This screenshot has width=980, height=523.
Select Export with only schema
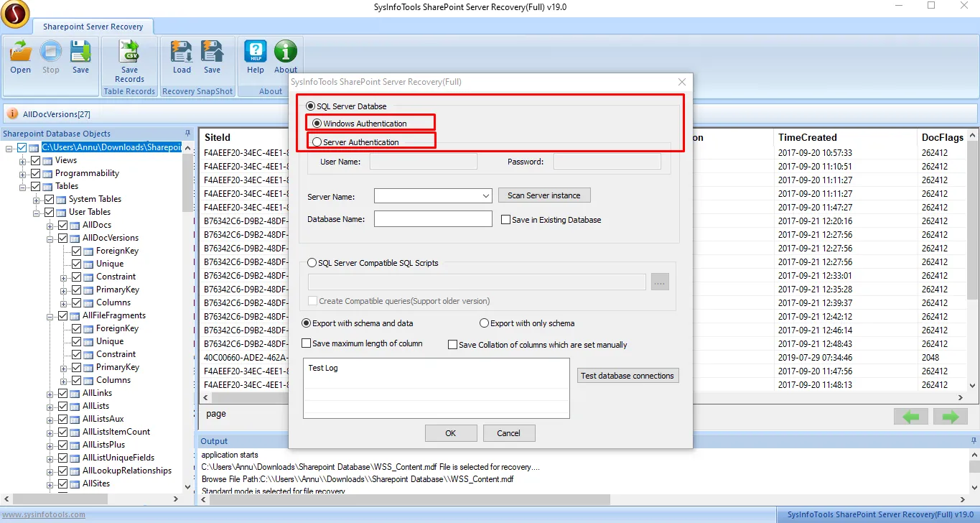point(484,323)
